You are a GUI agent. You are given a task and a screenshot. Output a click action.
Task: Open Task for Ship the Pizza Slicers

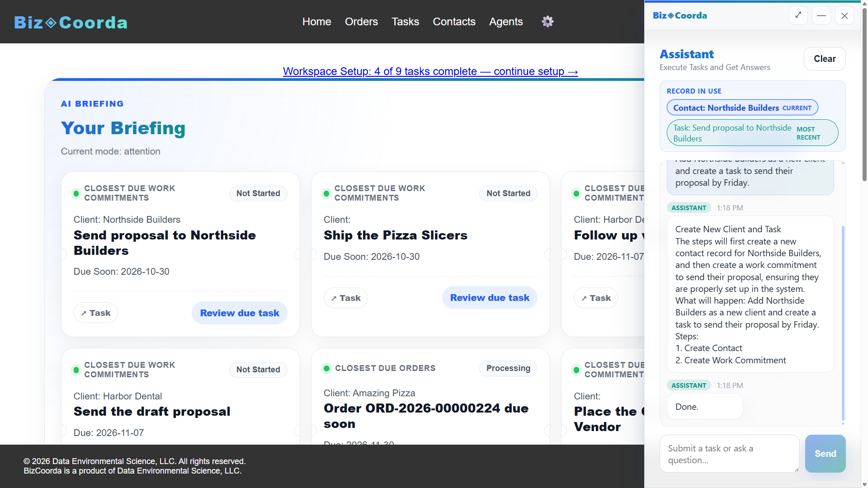(x=346, y=298)
